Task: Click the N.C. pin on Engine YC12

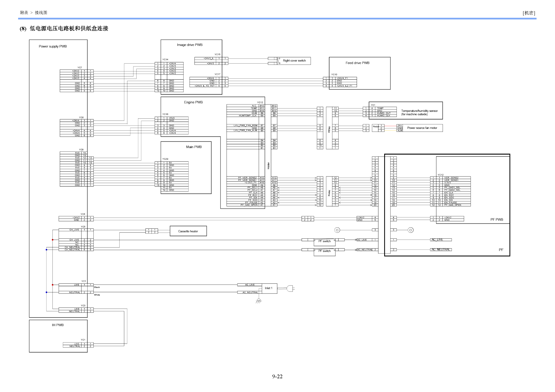Action: [254, 106]
